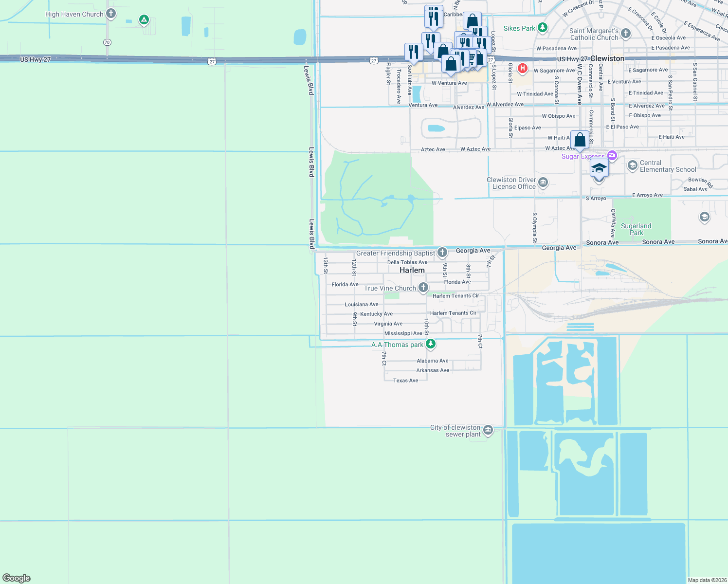Viewport: 728px width, 584px height.
Task: Open the Clewiston Driver License Office marker
Action: click(x=543, y=183)
